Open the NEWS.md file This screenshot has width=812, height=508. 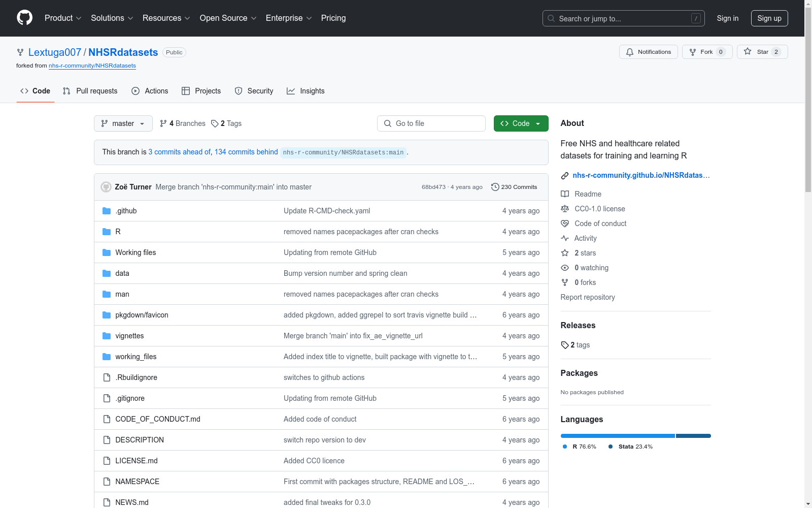[x=132, y=502]
